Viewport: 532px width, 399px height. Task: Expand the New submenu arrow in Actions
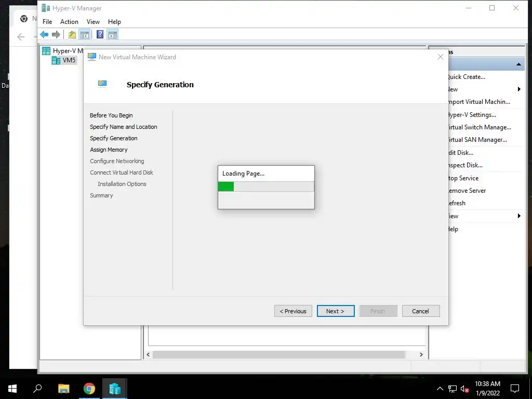[x=519, y=89]
